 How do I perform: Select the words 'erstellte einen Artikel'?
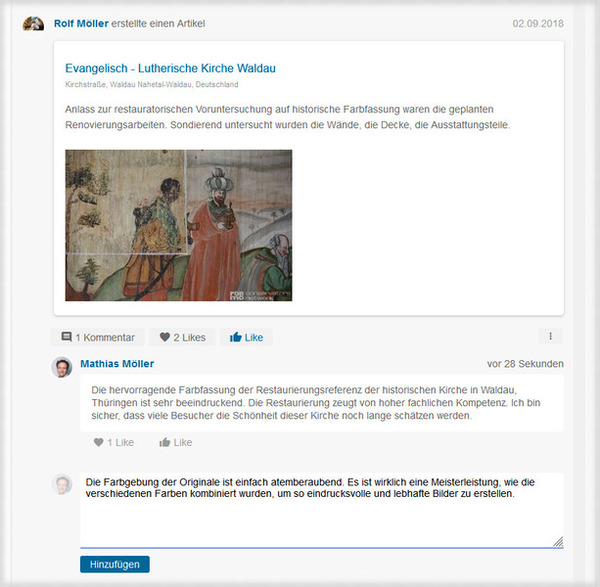[x=158, y=24]
